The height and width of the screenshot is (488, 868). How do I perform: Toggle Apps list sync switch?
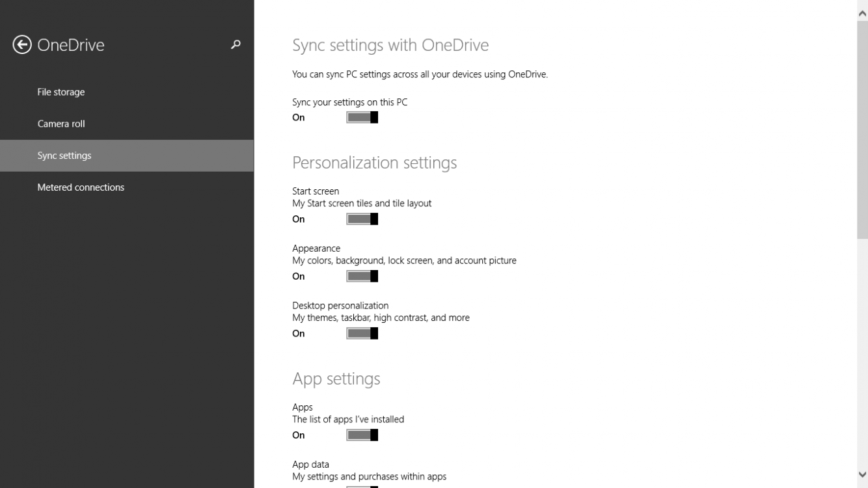(x=362, y=435)
